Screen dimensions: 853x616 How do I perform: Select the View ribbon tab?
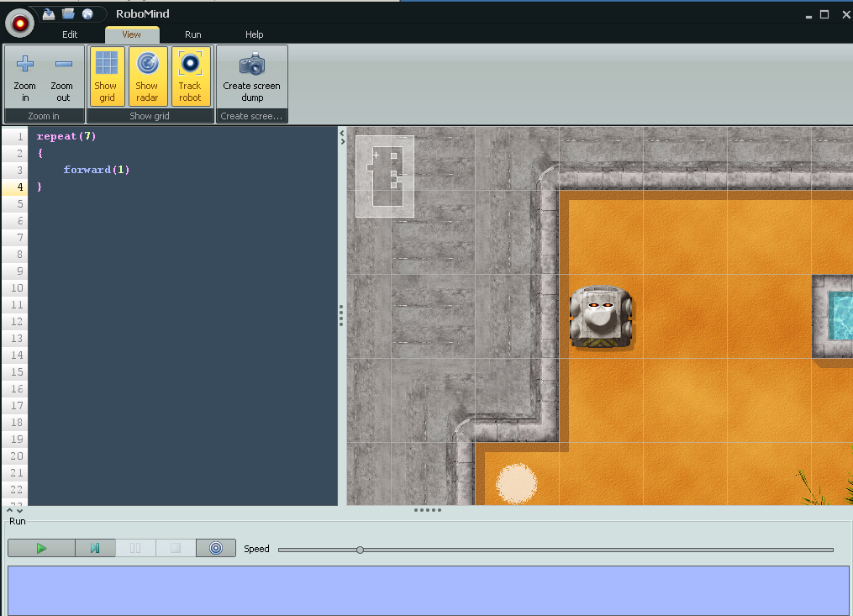point(132,34)
